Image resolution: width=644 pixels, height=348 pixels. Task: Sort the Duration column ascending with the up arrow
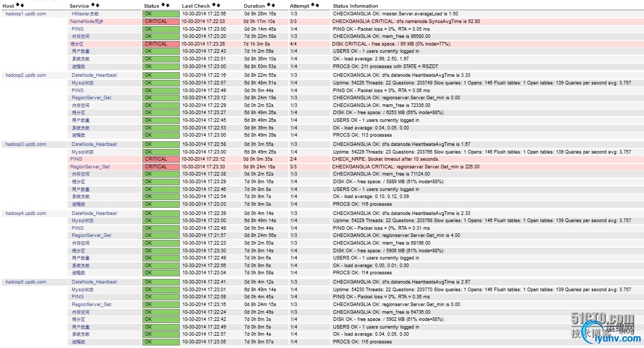269,5
